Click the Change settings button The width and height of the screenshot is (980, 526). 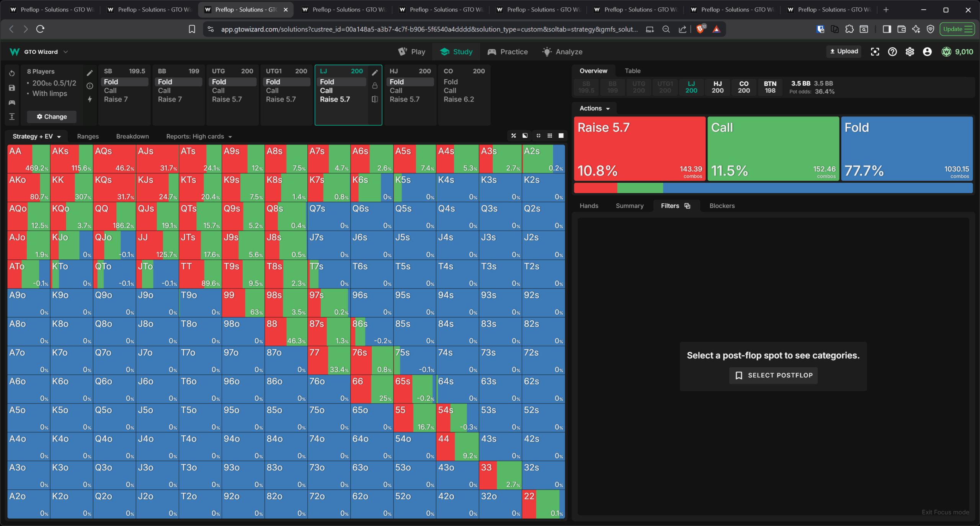pos(52,116)
